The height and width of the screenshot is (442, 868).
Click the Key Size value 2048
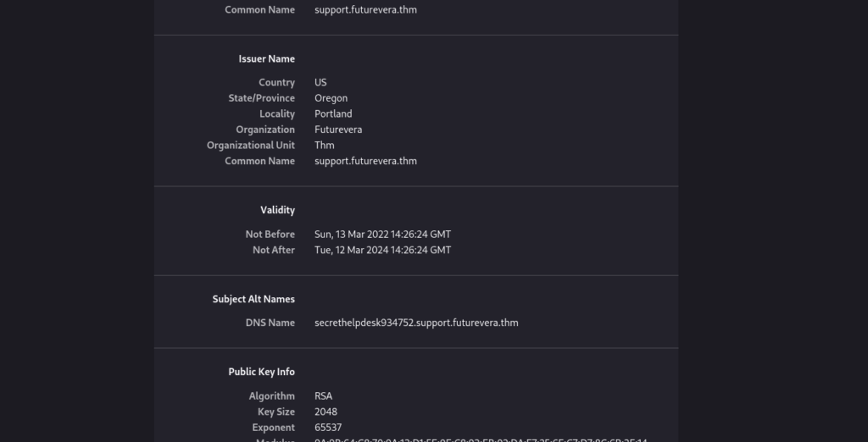[325, 412]
